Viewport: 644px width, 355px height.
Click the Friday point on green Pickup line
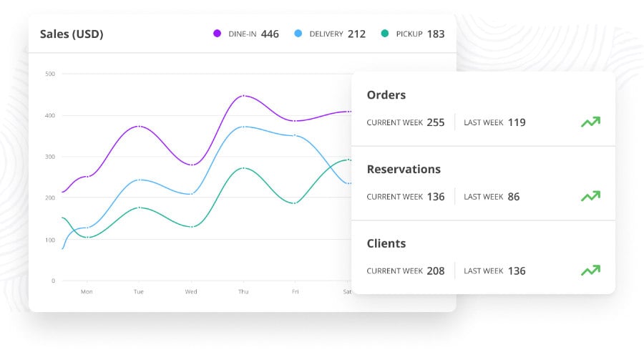pos(295,203)
